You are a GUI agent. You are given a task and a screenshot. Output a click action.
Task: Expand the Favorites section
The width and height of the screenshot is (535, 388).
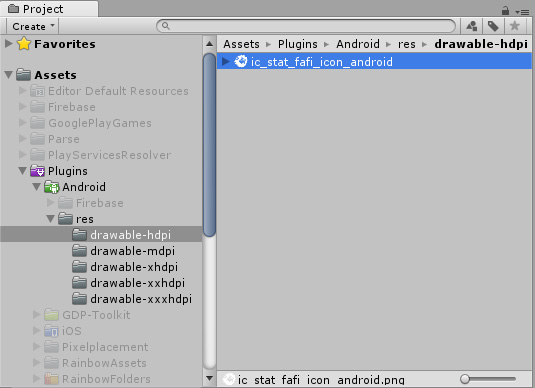pos(9,43)
